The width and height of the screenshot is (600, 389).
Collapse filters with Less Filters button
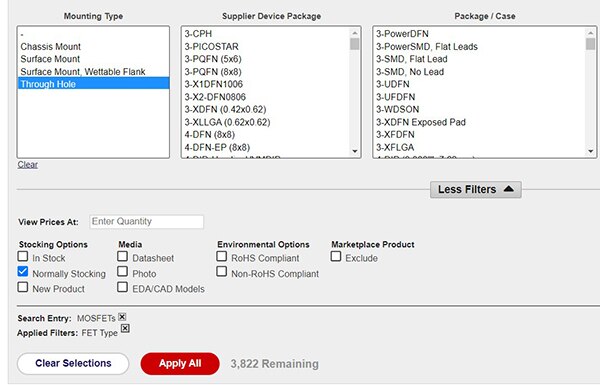click(476, 189)
